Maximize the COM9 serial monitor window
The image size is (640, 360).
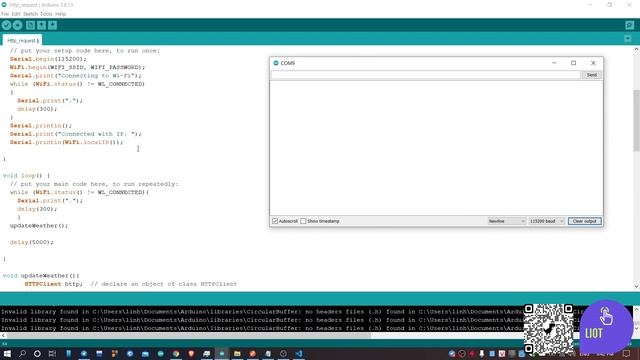point(573,63)
